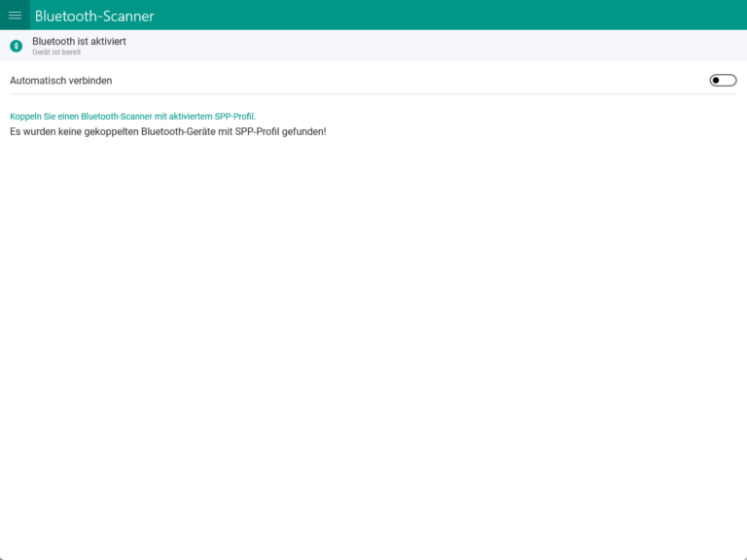
Task: Click the word 'gefunden!' in the message
Action: (x=303, y=131)
